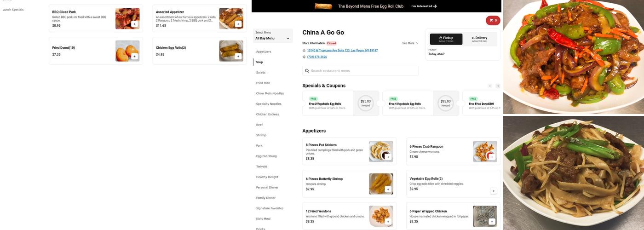Jump to the Fried Rice category
Image resolution: width=644 pixels, height=230 pixels.
click(x=263, y=83)
